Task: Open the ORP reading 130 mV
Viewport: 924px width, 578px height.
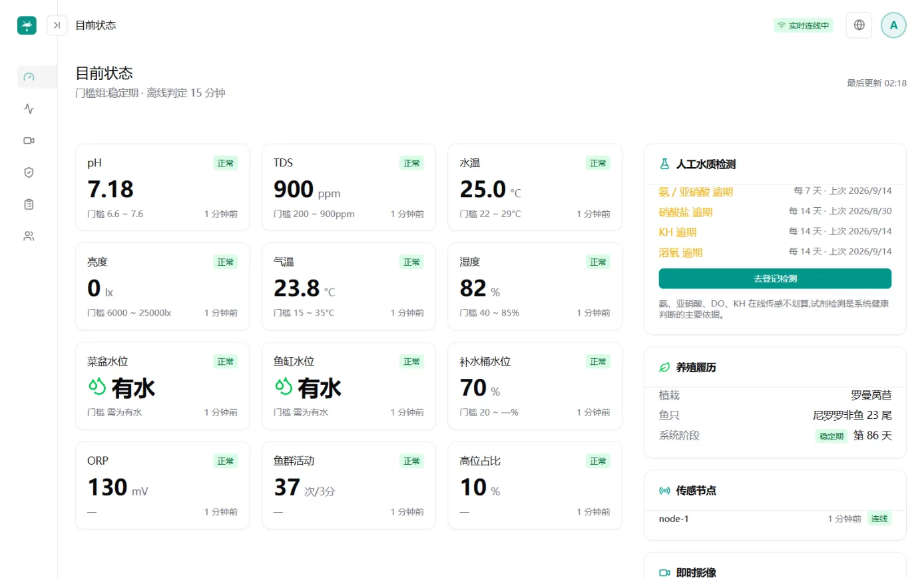Action: pyautogui.click(x=118, y=487)
